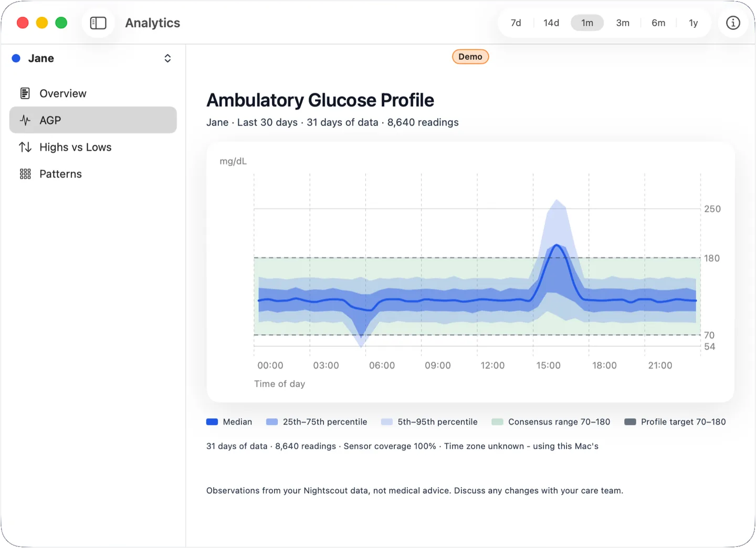
Task: Click the '54' y-axis label
Action: [x=710, y=346]
